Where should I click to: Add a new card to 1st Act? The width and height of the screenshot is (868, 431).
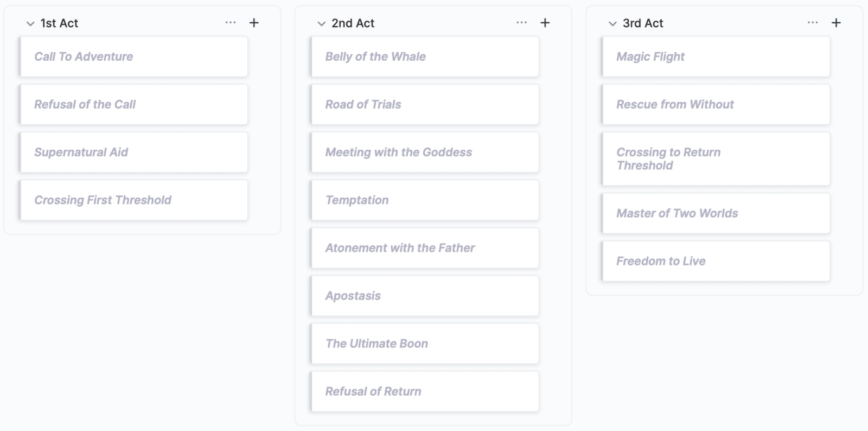coord(254,23)
